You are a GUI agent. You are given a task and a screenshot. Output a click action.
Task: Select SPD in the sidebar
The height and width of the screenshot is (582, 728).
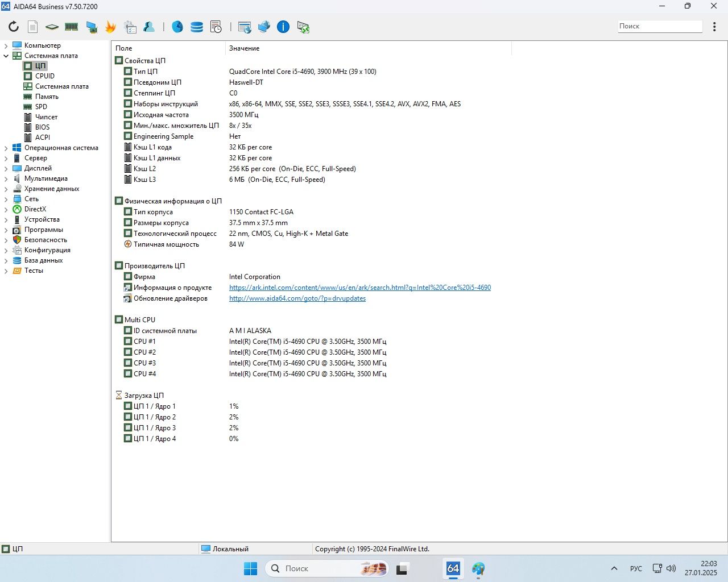41,107
